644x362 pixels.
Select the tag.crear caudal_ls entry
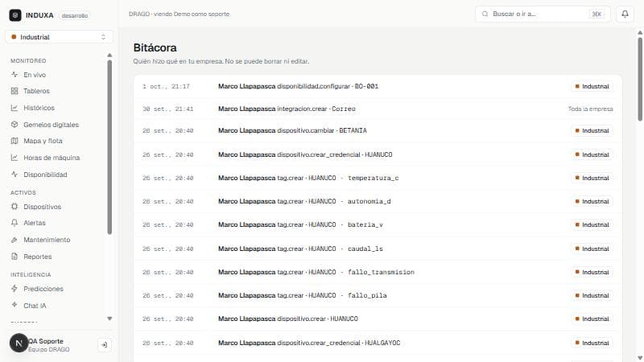378,249
